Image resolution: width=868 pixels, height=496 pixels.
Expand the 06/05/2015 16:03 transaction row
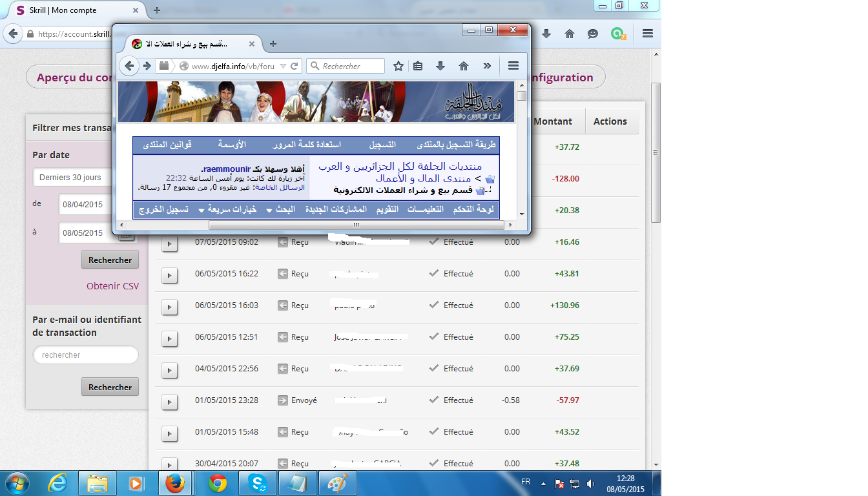pyautogui.click(x=169, y=307)
